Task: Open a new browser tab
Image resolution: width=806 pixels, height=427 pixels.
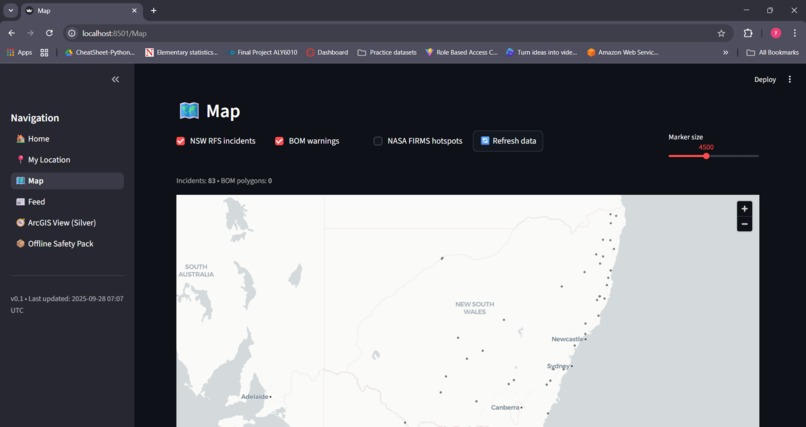Action: click(x=153, y=10)
